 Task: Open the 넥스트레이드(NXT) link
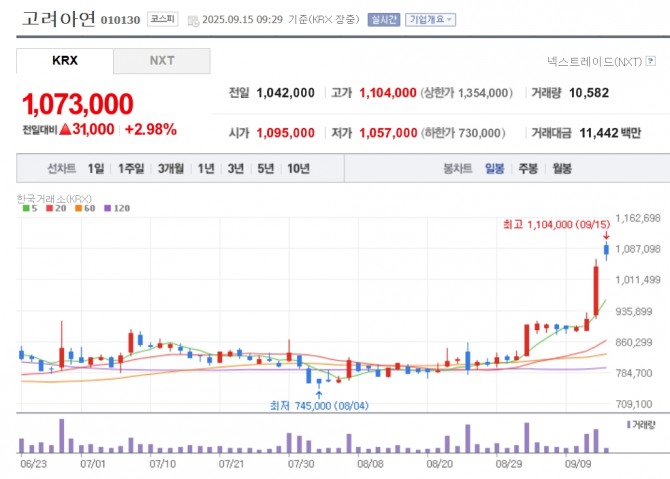[x=595, y=62]
